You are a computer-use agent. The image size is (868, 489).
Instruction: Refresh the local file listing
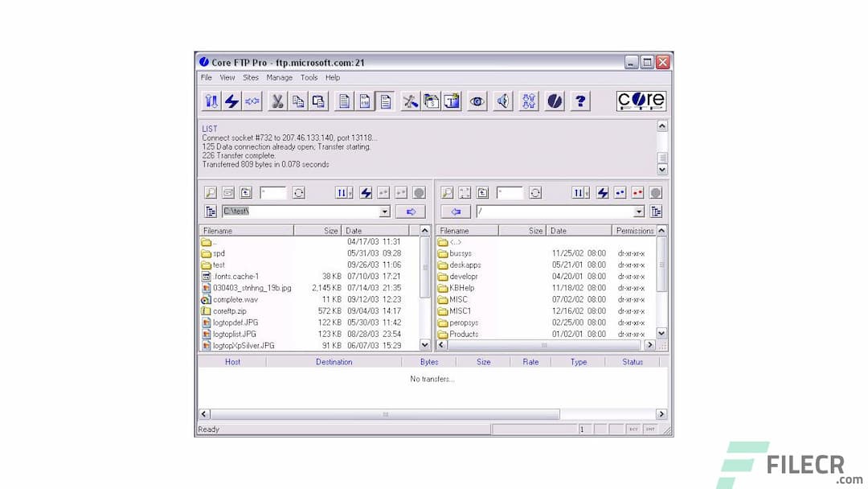[x=297, y=192]
